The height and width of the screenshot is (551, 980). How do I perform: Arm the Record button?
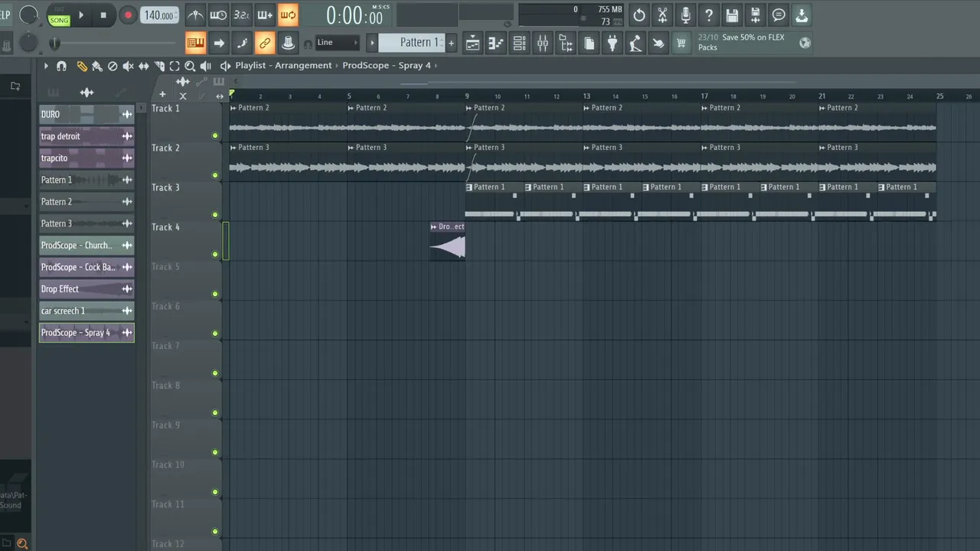point(127,15)
